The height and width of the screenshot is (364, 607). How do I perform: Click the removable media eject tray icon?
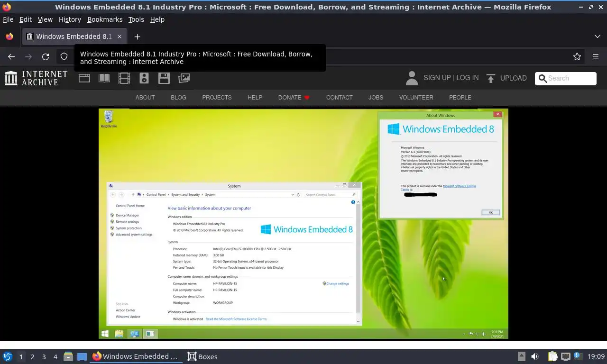pyautogui.click(x=521, y=356)
